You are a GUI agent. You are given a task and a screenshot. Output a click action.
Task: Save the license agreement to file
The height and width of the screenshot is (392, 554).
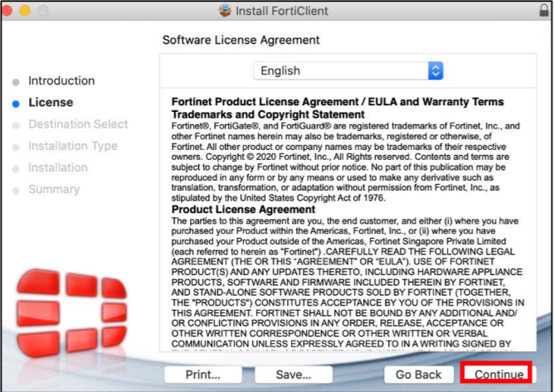click(x=293, y=375)
